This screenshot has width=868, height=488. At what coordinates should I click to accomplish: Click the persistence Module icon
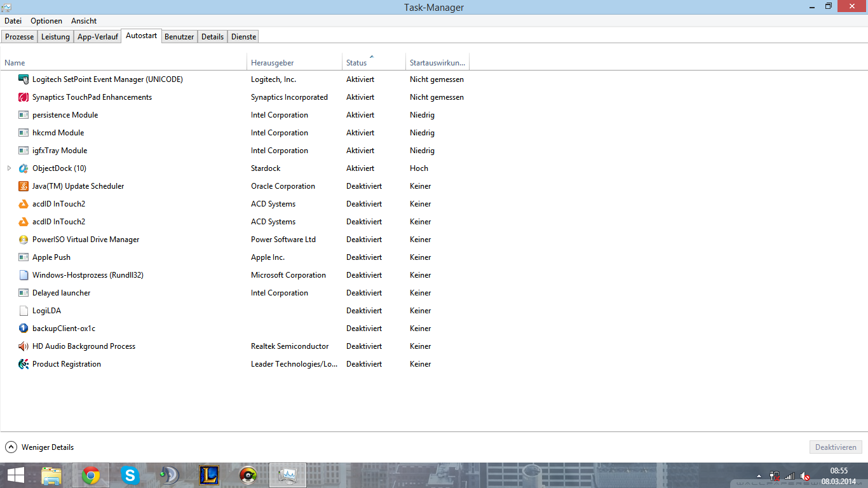(x=24, y=115)
